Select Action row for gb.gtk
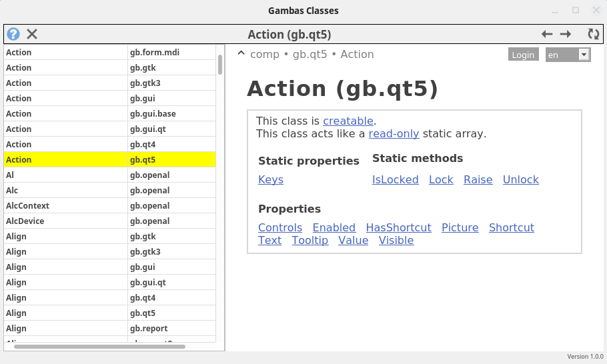607x364 pixels. tap(110, 68)
